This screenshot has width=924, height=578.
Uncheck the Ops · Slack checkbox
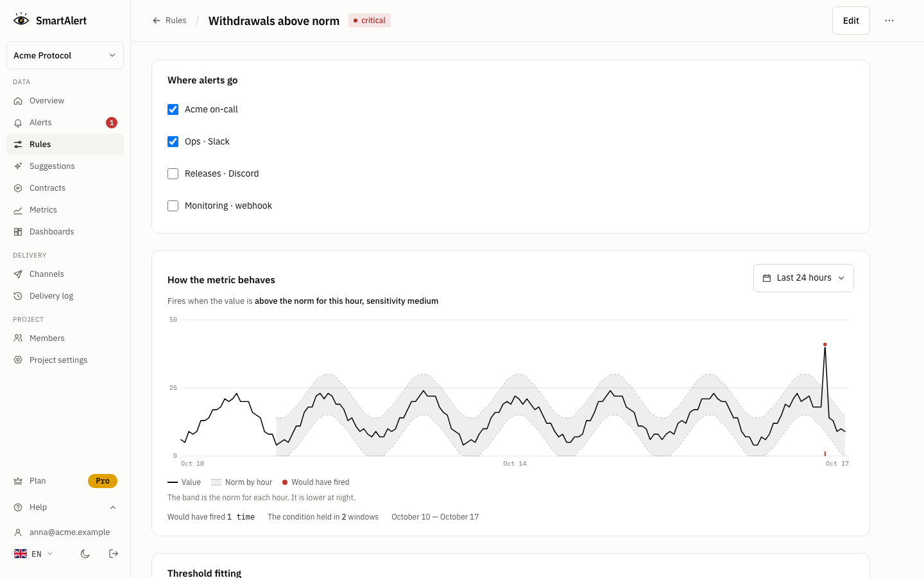[x=173, y=142]
